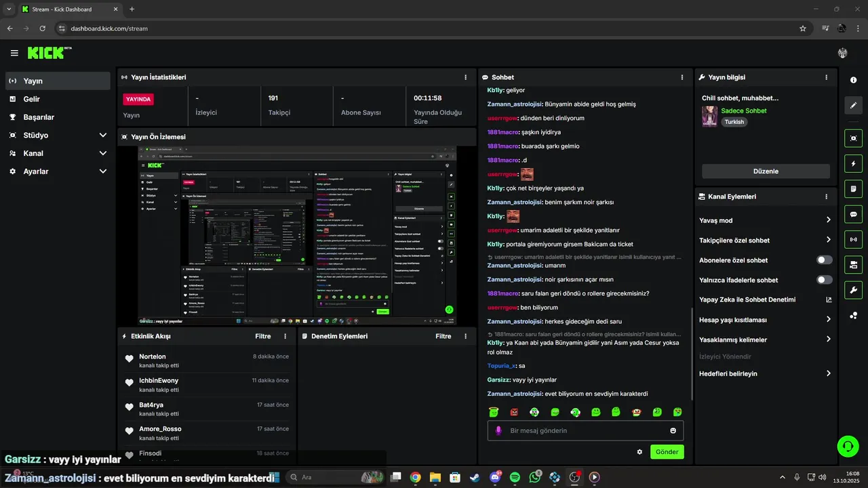Click the three-dots cluster icon in the right sidebar
Screen dimensions: 868x488
[853, 316]
